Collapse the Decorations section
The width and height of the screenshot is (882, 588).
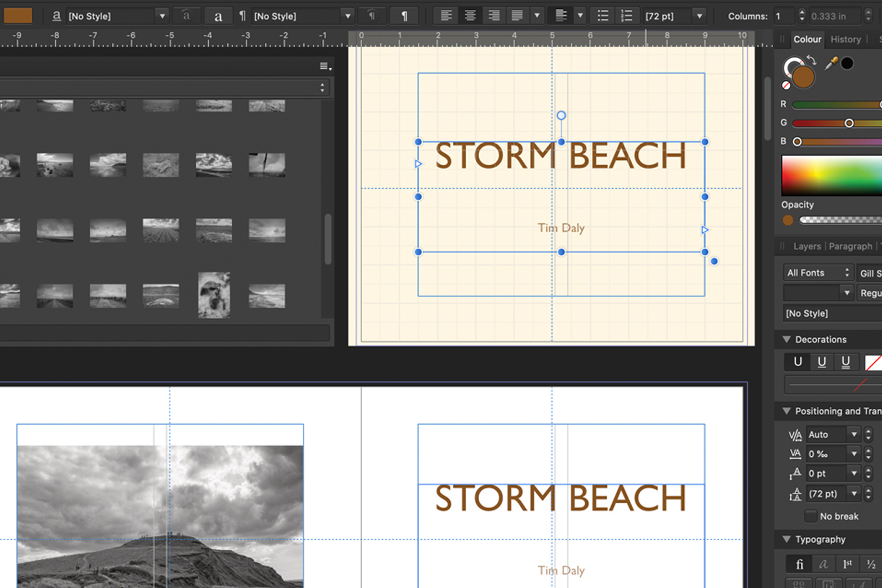[787, 339]
